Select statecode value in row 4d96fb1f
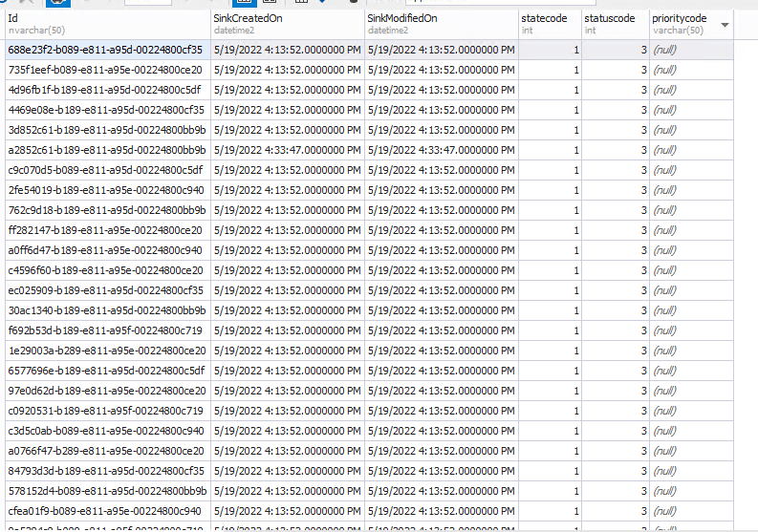Viewport: 758px width, 532px height. point(550,90)
